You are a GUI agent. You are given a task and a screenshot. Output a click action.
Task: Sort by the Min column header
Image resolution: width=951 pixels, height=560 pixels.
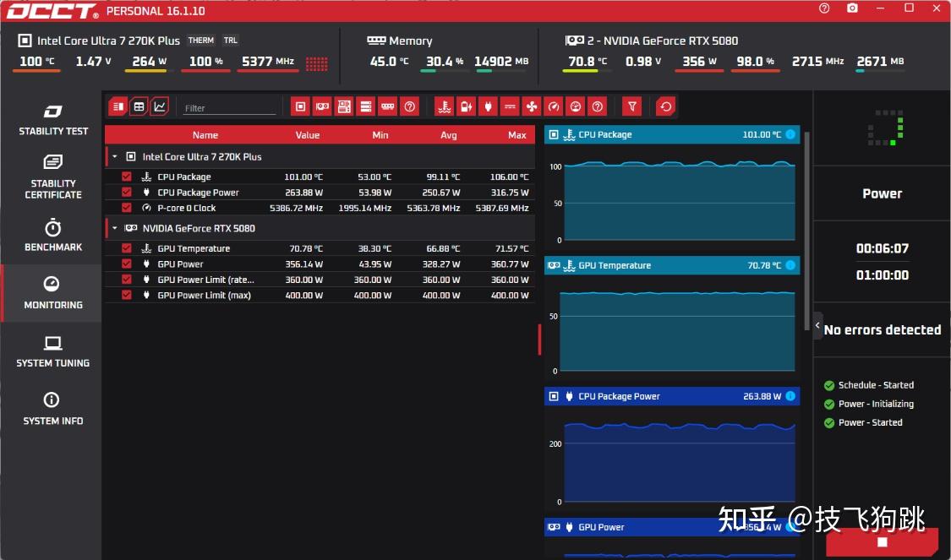pyautogui.click(x=380, y=135)
